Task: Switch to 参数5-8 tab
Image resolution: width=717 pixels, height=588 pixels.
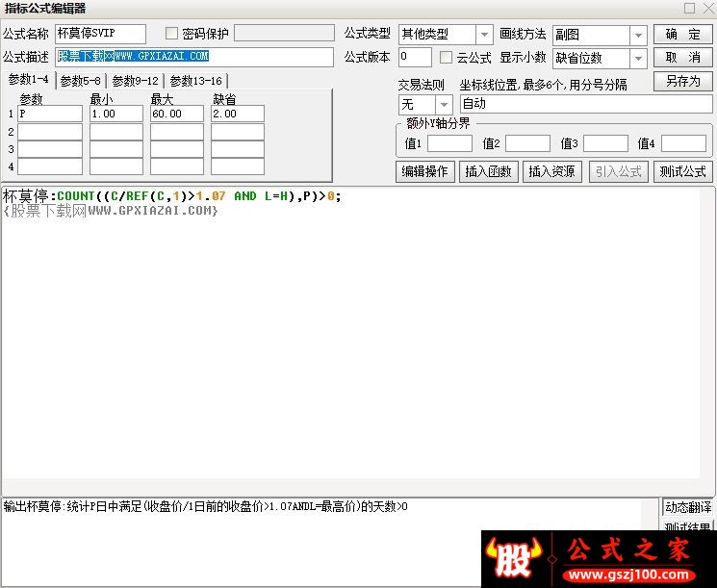Action: (81, 81)
